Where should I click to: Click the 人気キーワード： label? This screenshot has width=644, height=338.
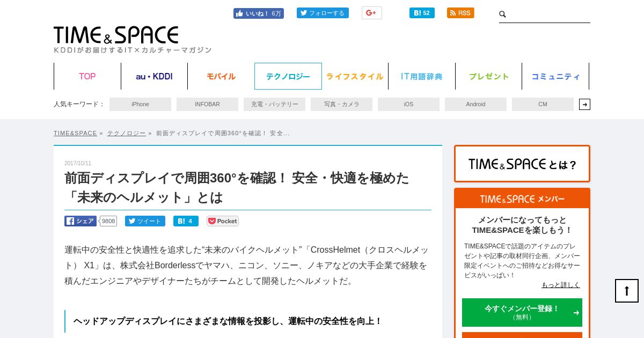79,104
